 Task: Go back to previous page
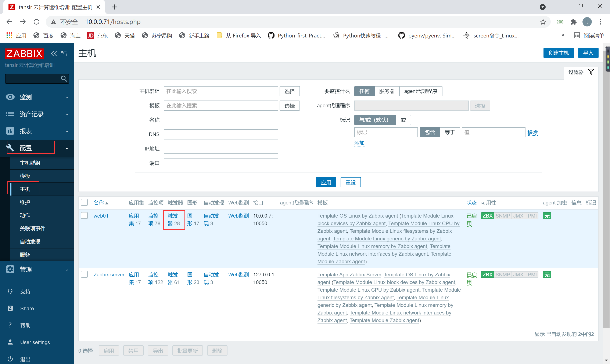click(9, 22)
